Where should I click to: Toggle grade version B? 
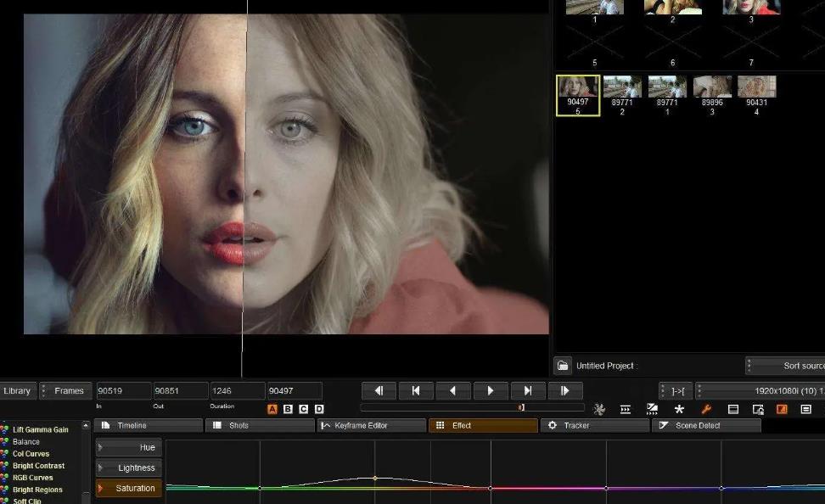[288, 409]
